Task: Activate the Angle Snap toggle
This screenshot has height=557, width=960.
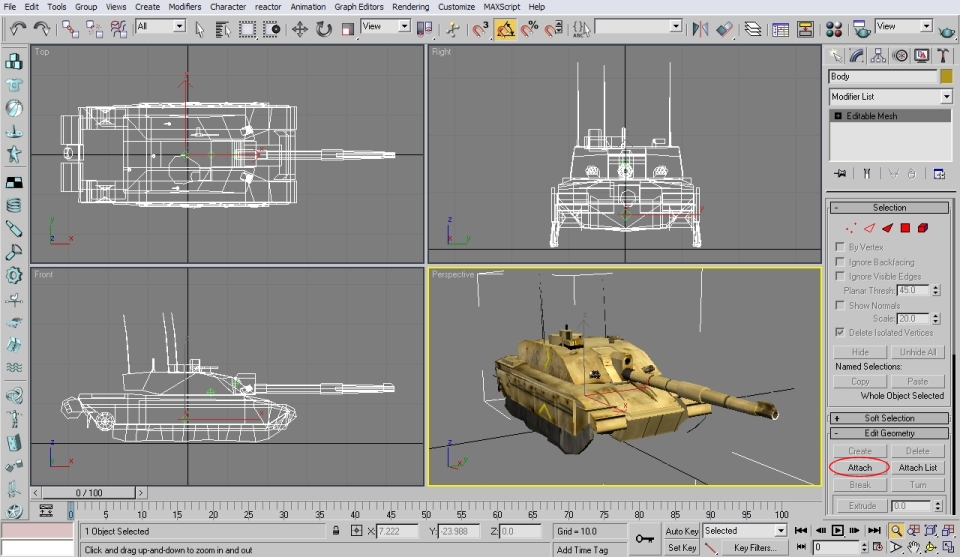Action: click(x=506, y=29)
